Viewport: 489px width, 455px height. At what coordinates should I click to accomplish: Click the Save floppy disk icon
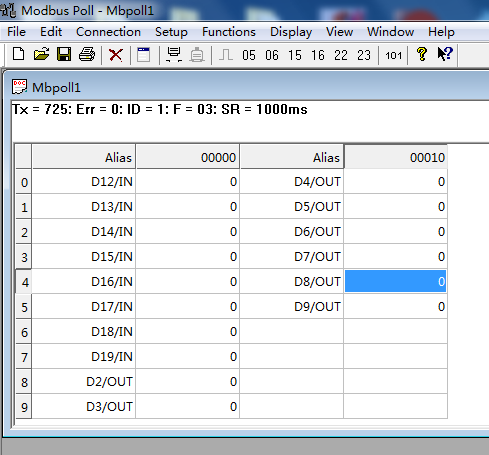[x=64, y=54]
